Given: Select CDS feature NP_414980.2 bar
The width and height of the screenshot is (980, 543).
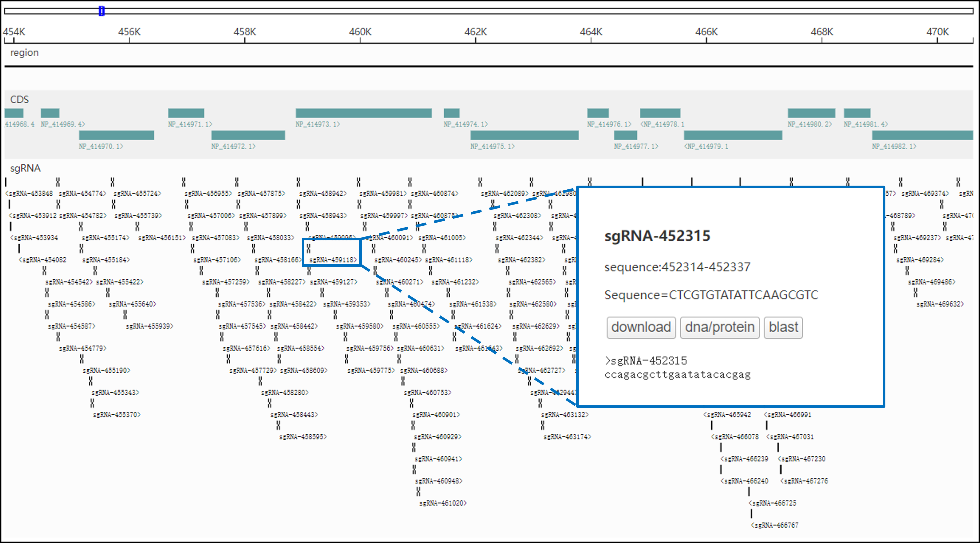Looking at the screenshot, I should (x=811, y=113).
